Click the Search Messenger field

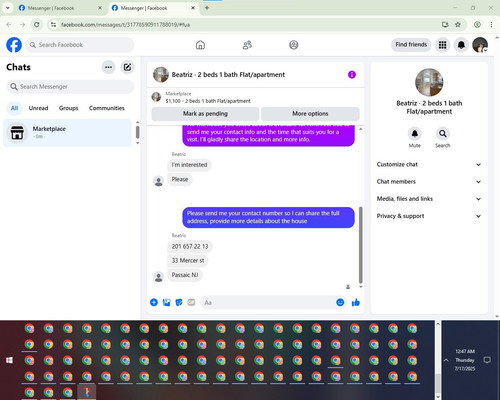[70, 87]
